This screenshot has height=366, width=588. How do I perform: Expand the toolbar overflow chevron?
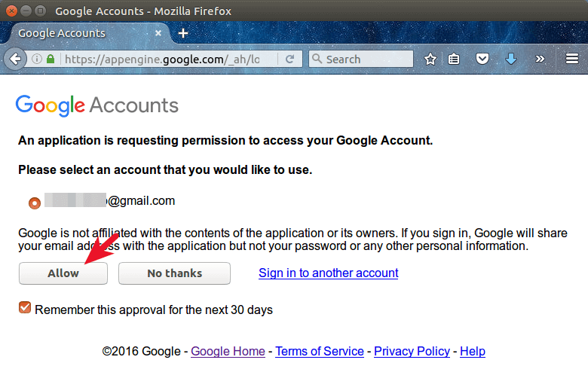[540, 59]
